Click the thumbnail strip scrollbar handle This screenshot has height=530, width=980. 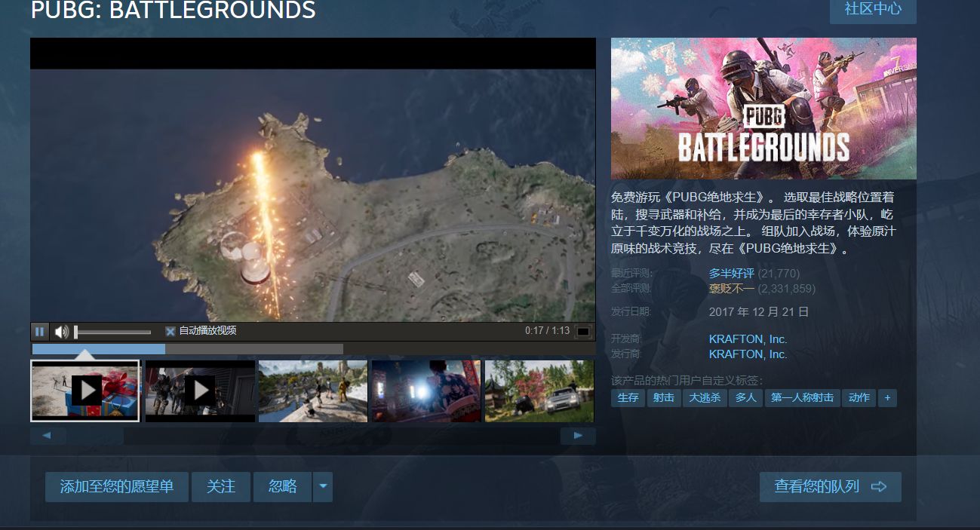coord(95,436)
